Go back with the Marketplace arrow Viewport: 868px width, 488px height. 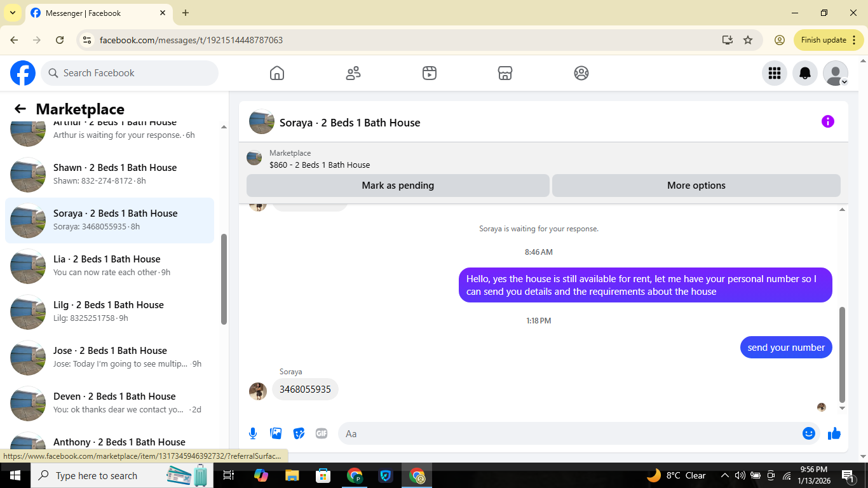coord(20,109)
